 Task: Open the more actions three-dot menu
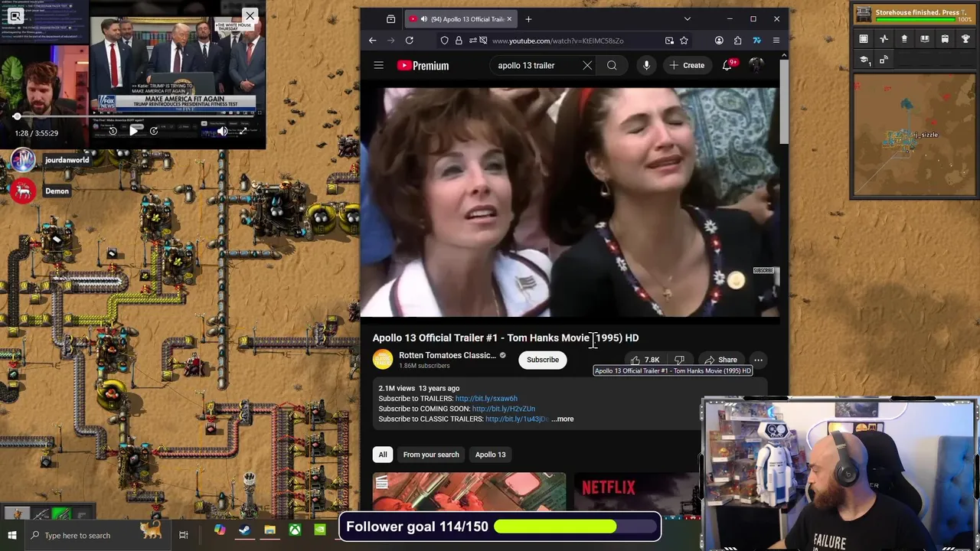click(758, 360)
